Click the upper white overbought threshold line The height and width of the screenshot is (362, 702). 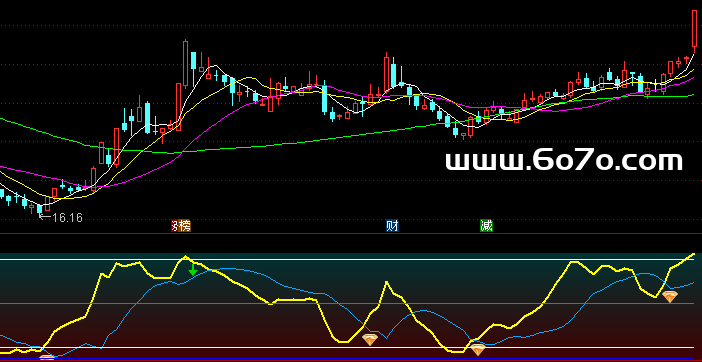point(351,260)
